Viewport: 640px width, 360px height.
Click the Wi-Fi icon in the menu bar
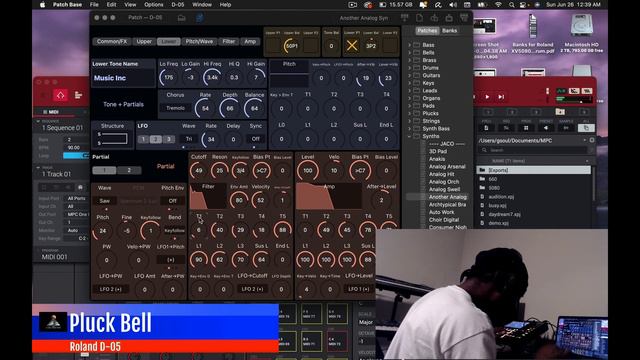point(498,5)
